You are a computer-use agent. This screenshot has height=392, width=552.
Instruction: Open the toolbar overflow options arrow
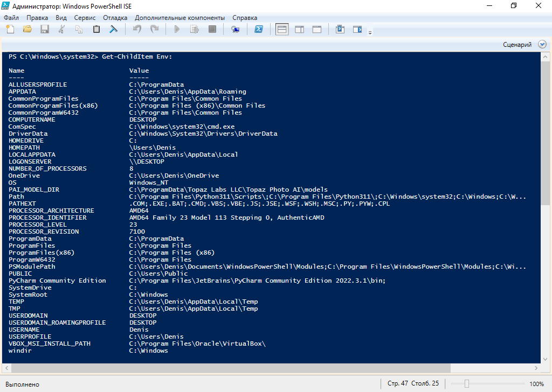coord(370,32)
